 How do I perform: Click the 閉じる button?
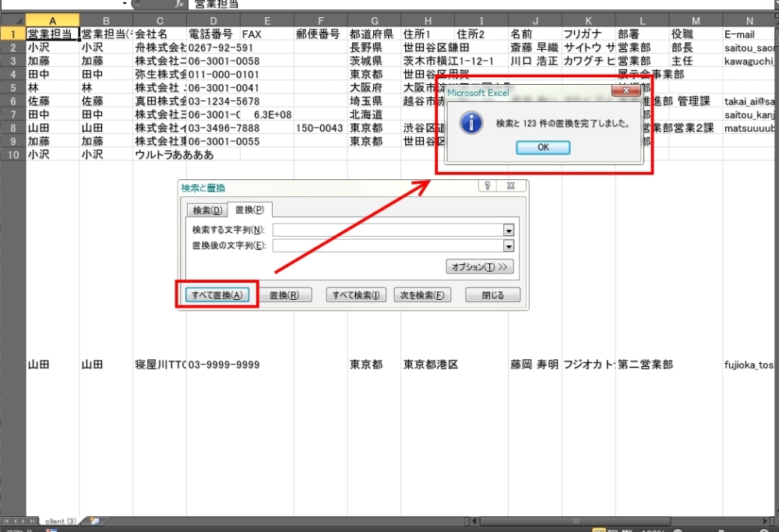[x=492, y=295]
